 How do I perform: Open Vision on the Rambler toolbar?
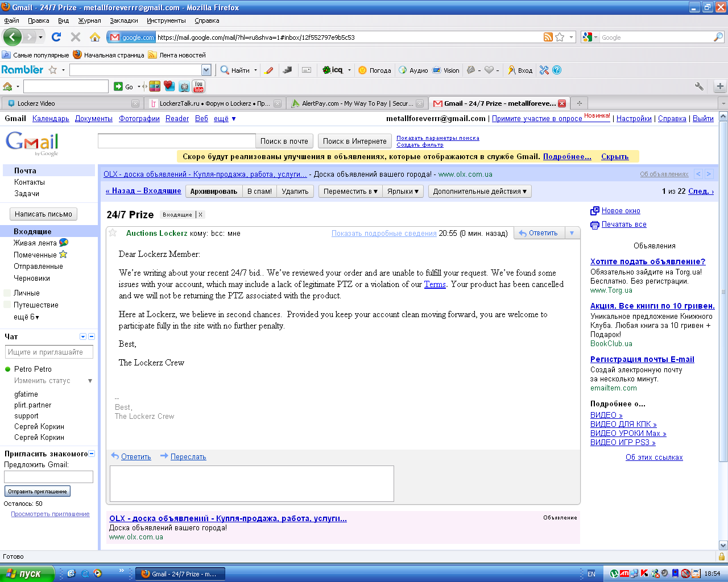tap(446, 70)
